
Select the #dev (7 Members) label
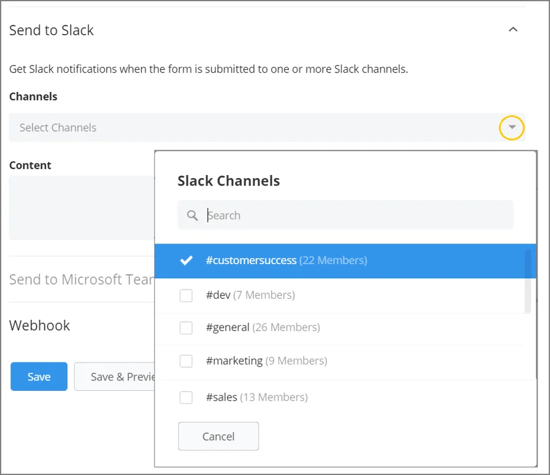[250, 295]
